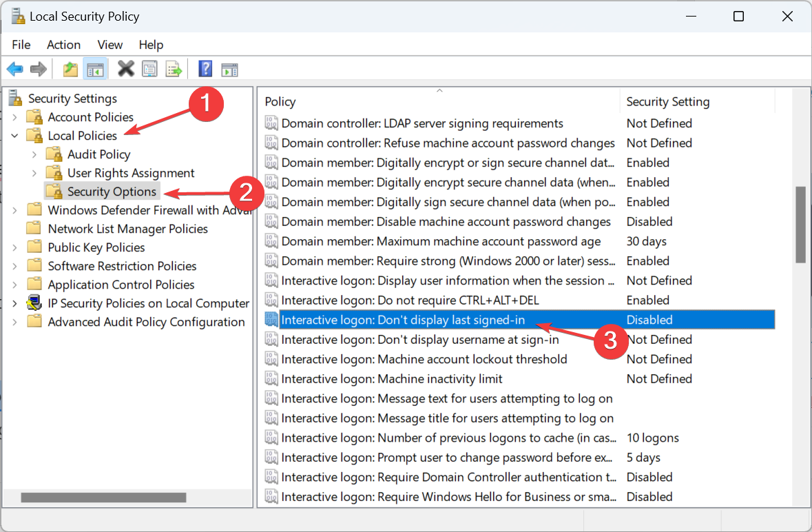Click policy icon for LDAP server signing requirements
812x532 pixels.
click(x=271, y=123)
